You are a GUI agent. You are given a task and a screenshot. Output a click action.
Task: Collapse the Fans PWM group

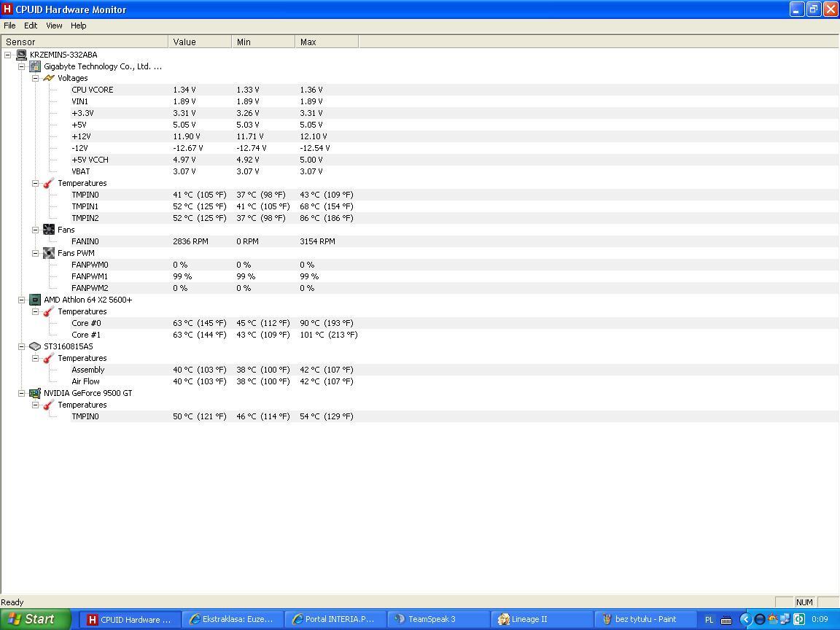35,253
